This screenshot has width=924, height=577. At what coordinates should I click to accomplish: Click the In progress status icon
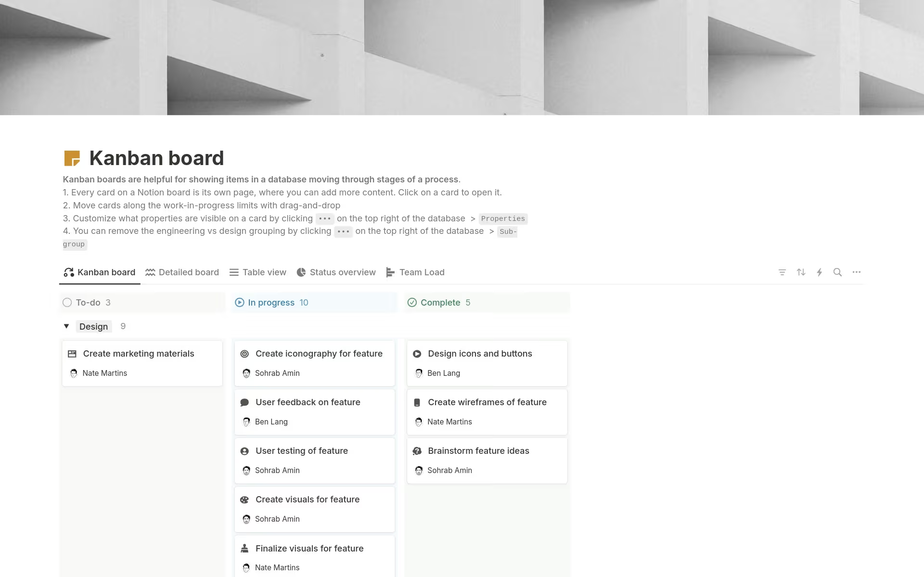(239, 302)
